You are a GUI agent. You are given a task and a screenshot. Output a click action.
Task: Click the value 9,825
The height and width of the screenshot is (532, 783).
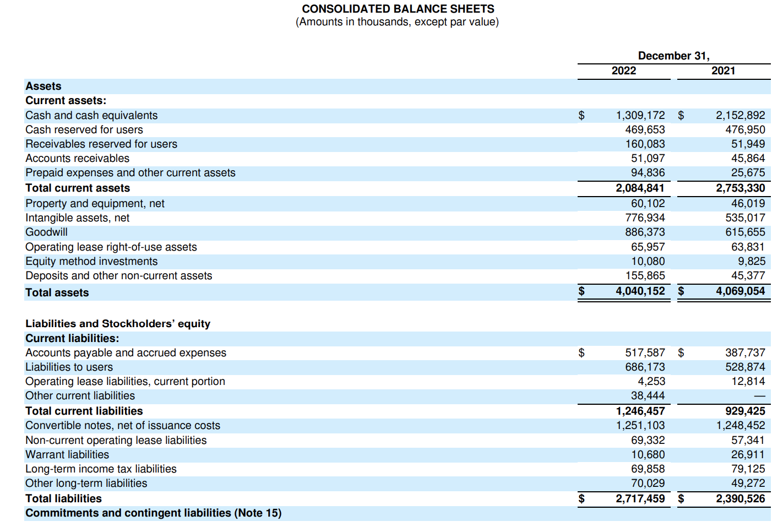pyautogui.click(x=752, y=261)
